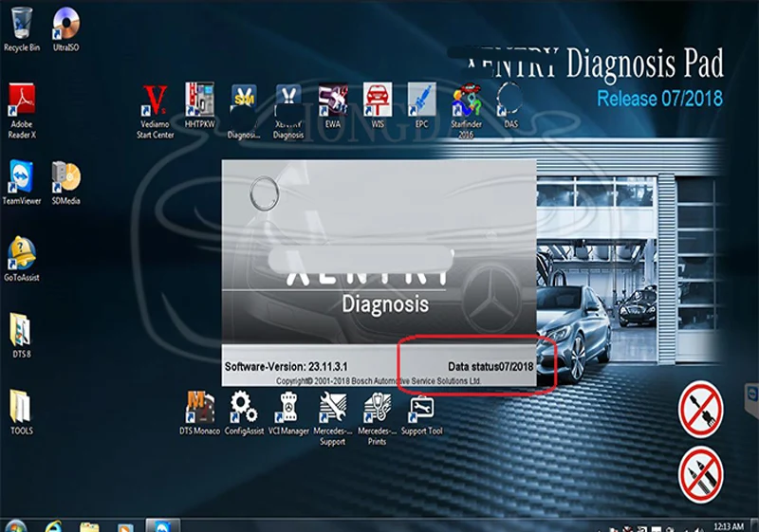Launch GoToAssist from the desktop
This screenshot has height=532, width=759.
(21, 259)
